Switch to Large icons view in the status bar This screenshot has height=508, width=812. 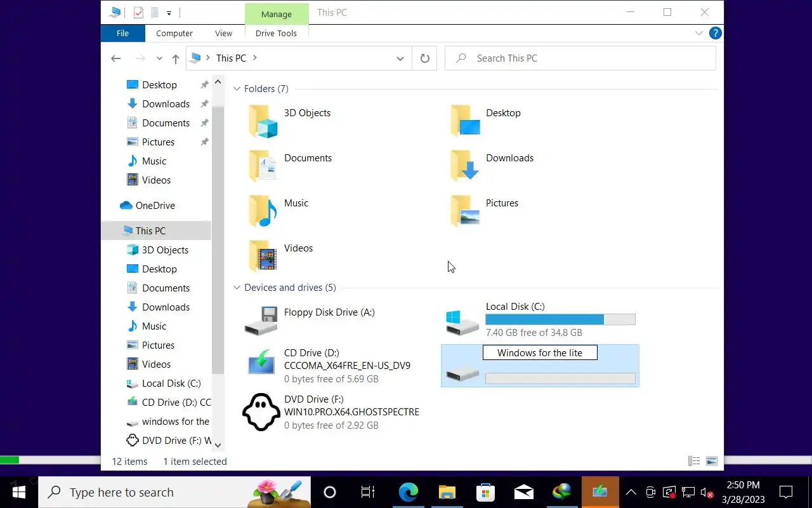[x=711, y=462]
